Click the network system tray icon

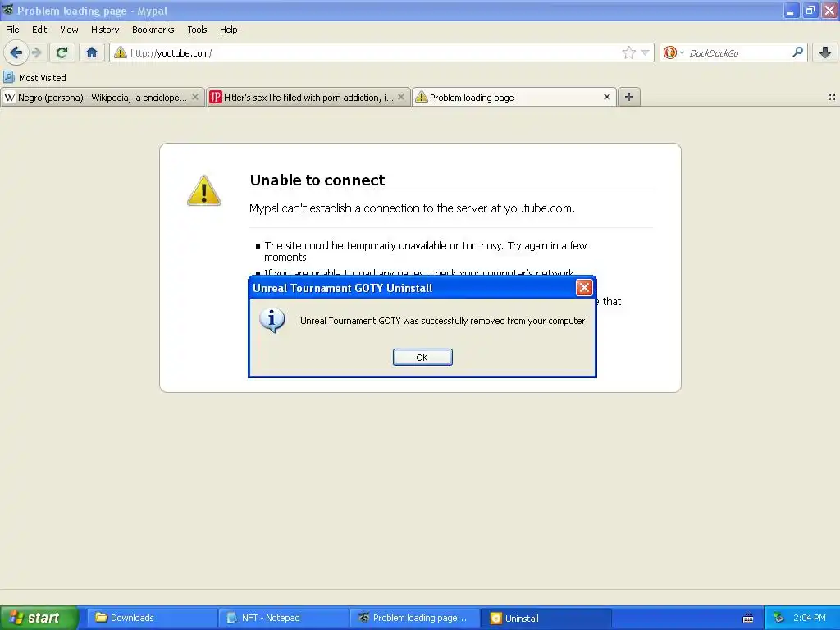coord(779,618)
